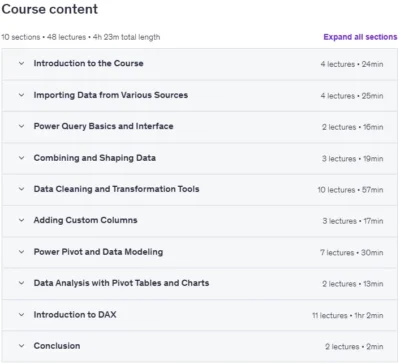Click the 11 lectures • 1hr 2min label
400x364 pixels.
348,315
